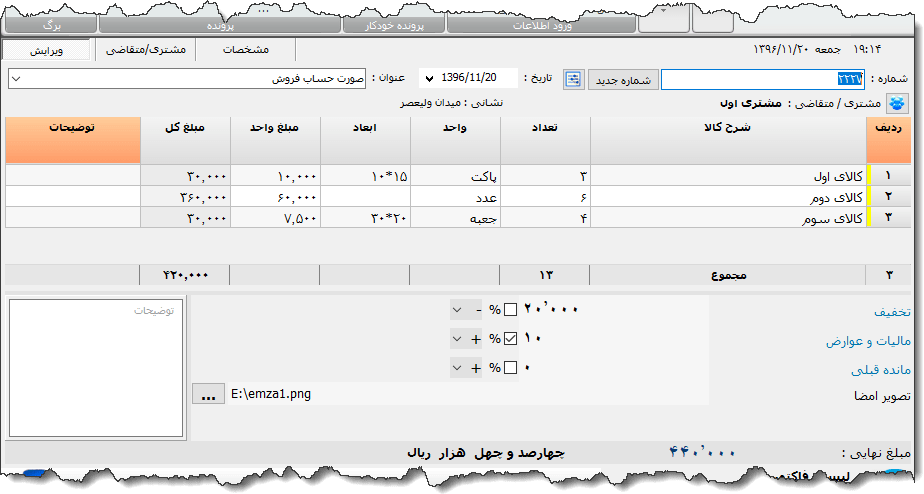Switch to the مشتری/متقاضی tab
The height and width of the screenshot is (494, 924).
(146, 50)
